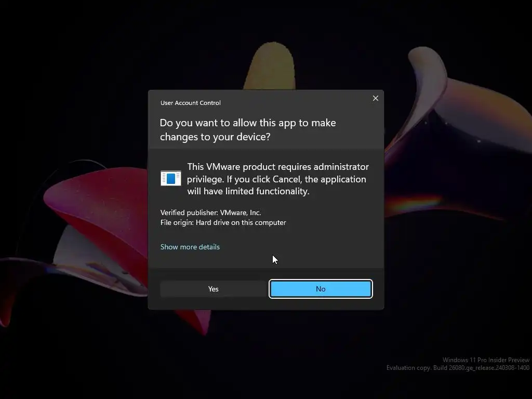Click Yes to allow VMware changes
Image resolution: width=532 pixels, height=399 pixels.
[213, 289]
